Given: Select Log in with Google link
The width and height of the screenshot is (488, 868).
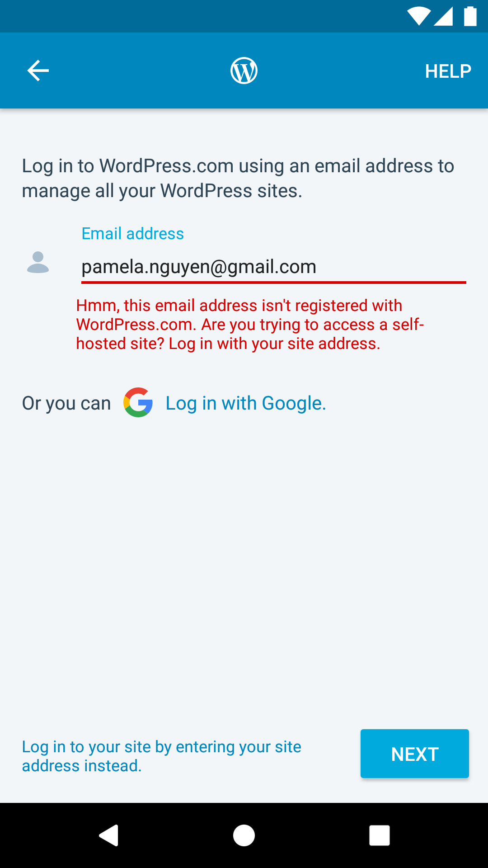Looking at the screenshot, I should pos(246,403).
